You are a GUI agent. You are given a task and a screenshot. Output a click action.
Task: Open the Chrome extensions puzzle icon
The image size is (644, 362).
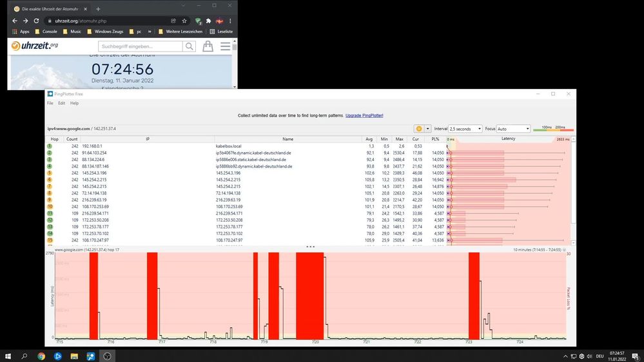click(209, 21)
